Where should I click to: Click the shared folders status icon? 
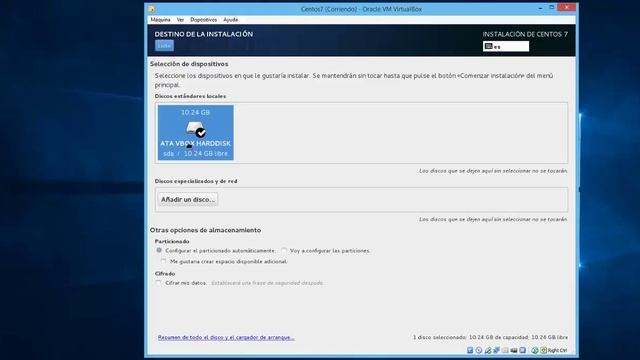(x=505, y=350)
